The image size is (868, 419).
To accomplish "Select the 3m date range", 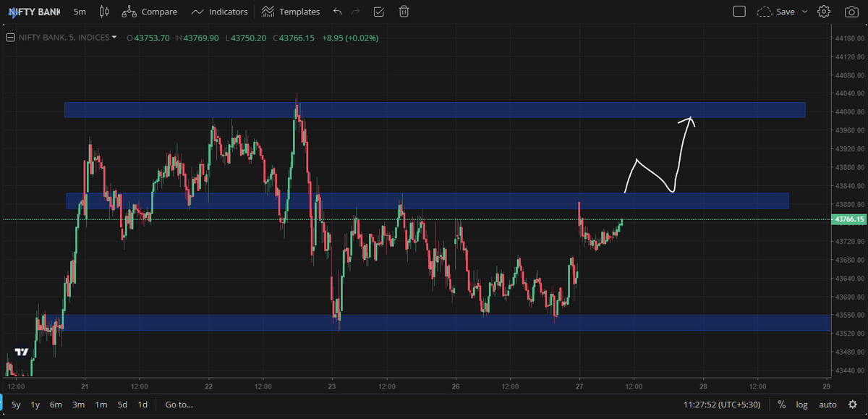I will [x=78, y=405].
